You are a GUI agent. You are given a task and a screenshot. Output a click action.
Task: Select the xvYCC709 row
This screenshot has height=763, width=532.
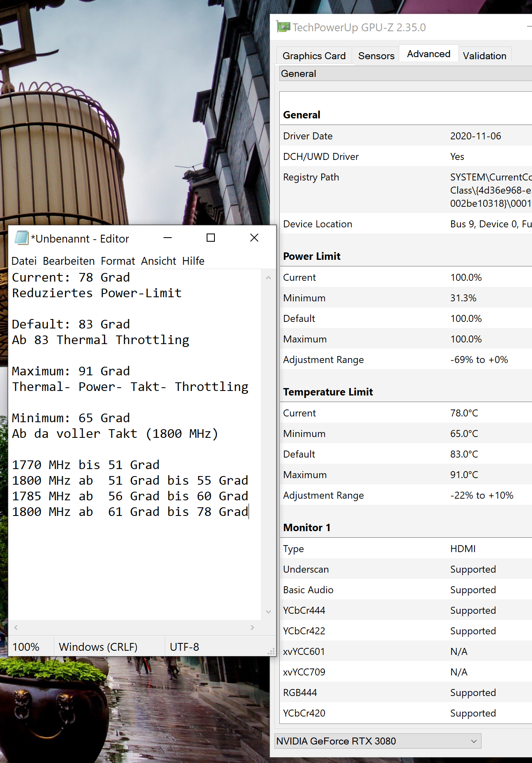click(406, 672)
